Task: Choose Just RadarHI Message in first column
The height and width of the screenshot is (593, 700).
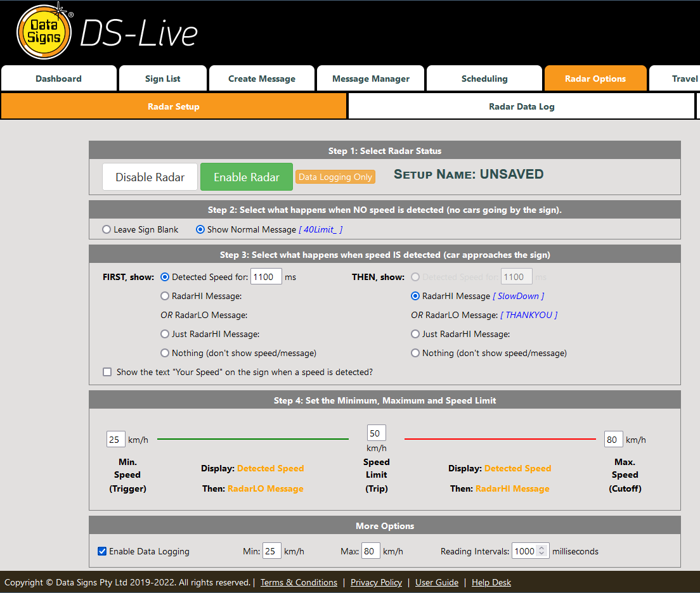Action: (165, 334)
